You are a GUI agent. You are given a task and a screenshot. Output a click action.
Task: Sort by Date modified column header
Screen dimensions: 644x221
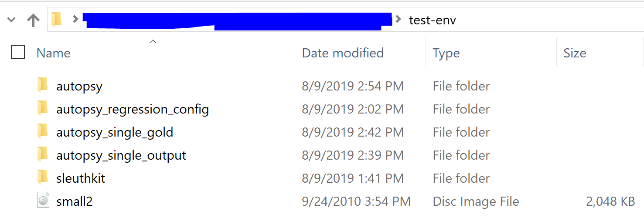(x=343, y=53)
